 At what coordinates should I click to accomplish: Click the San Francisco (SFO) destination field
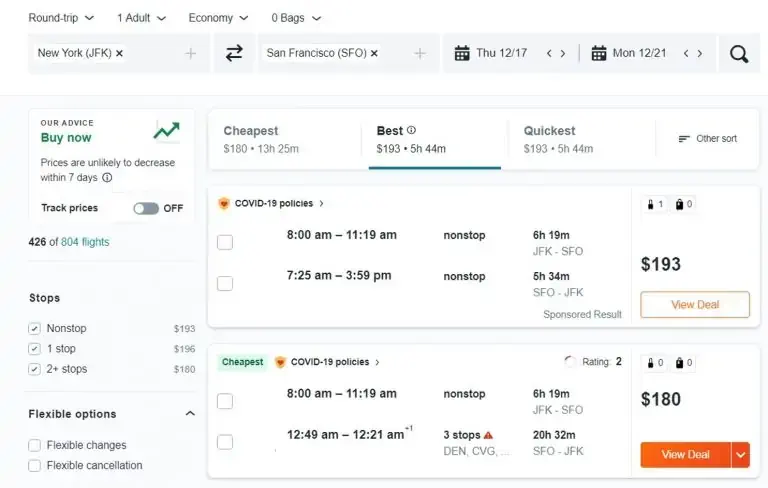pos(348,53)
